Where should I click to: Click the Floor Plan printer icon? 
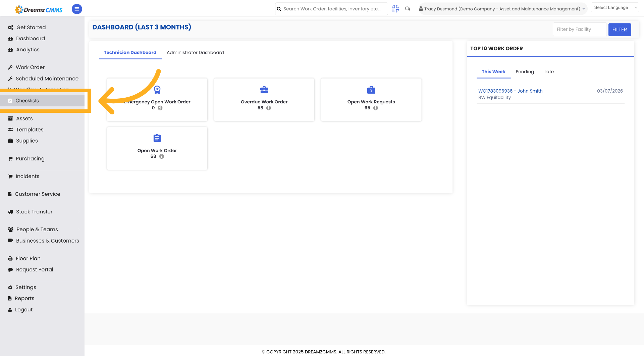click(10, 258)
